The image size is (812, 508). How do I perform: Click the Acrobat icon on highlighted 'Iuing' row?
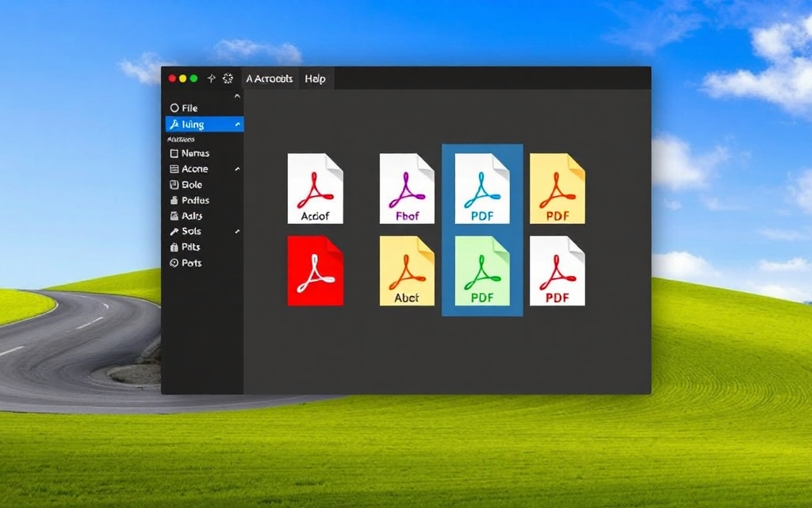click(x=174, y=124)
